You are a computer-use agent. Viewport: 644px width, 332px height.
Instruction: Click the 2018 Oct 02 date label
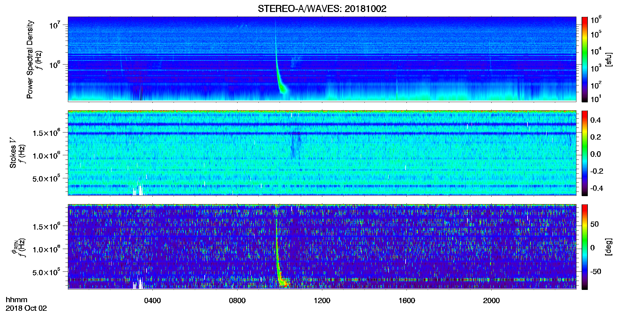coord(26,308)
